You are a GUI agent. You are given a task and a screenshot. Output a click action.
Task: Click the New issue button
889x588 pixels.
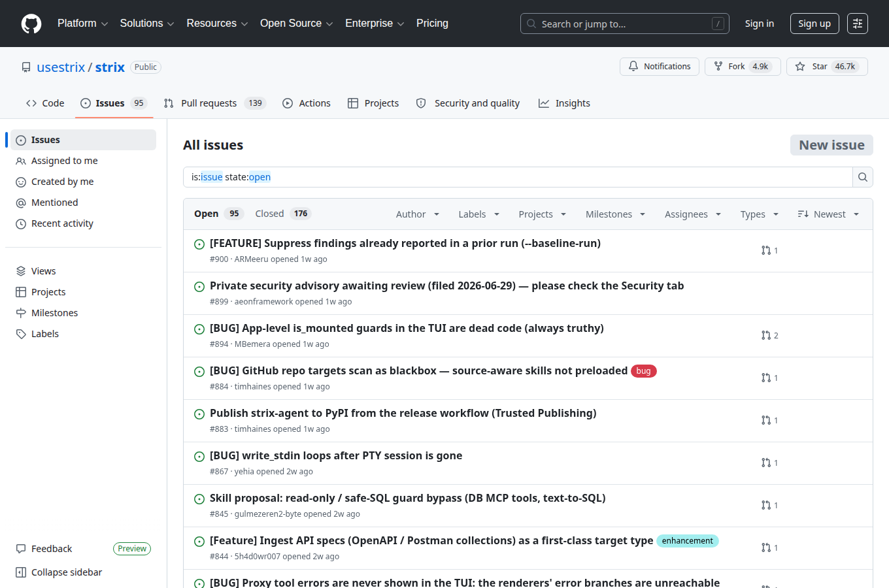coord(831,145)
